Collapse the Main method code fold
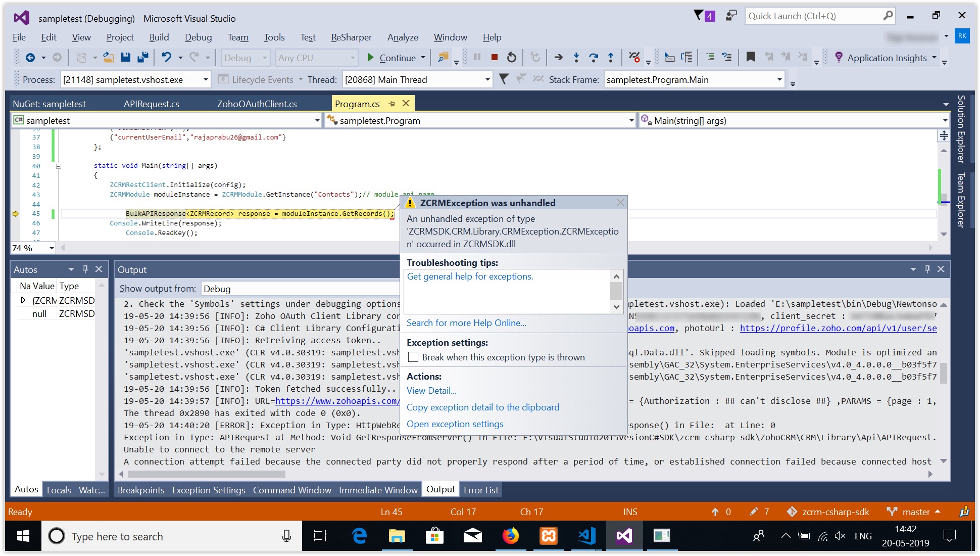Screen dimensions: 980x556 [x=59, y=166]
